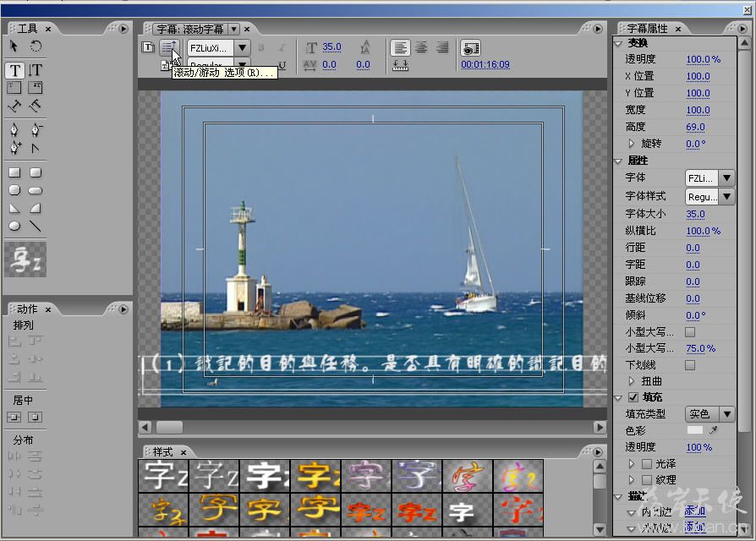Click the New Title Based on Current icon
756x541 pixels.
(x=148, y=47)
